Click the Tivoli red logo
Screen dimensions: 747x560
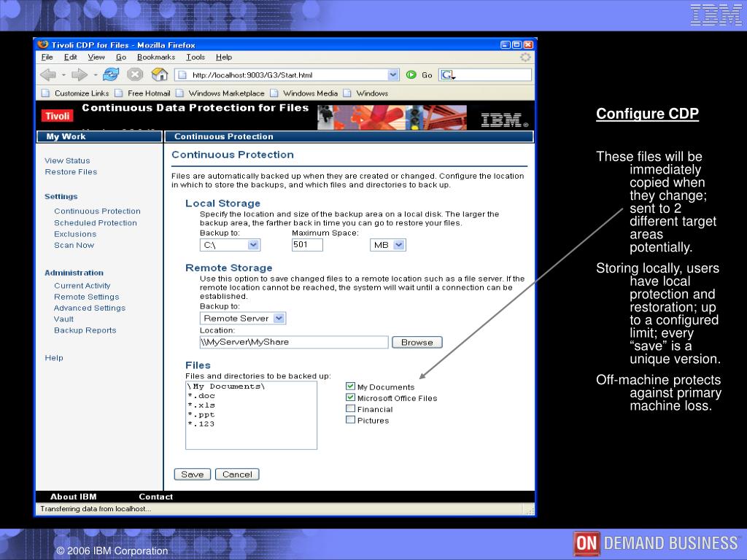click(x=58, y=116)
